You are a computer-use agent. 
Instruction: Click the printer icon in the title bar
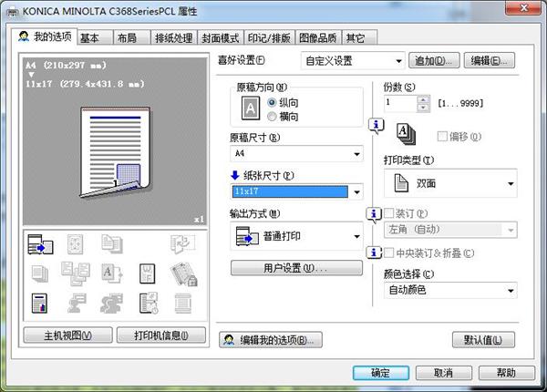point(14,12)
